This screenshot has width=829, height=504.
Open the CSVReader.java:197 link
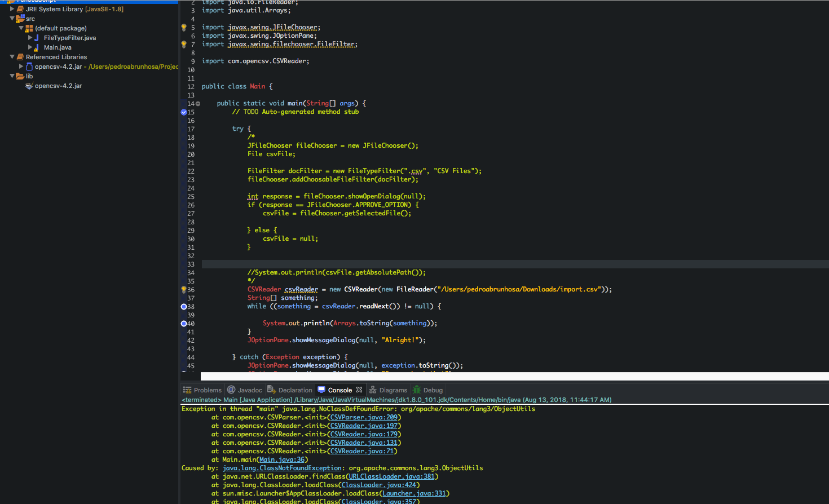point(364,426)
